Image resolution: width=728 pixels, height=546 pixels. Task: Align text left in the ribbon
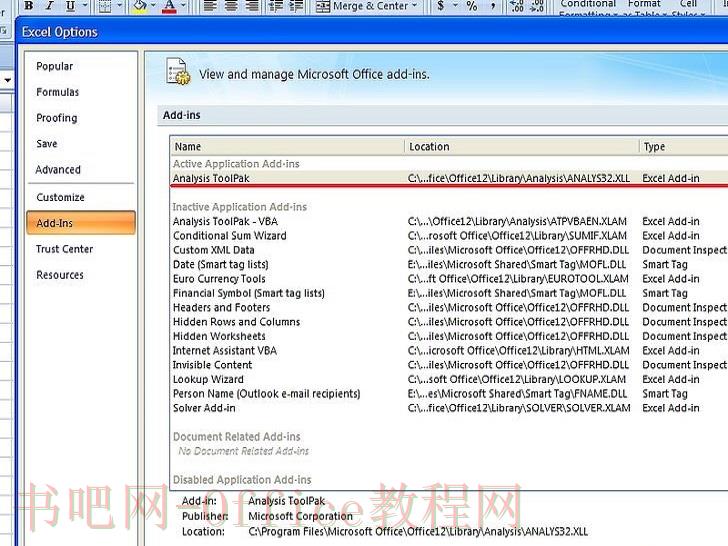[x=210, y=6]
